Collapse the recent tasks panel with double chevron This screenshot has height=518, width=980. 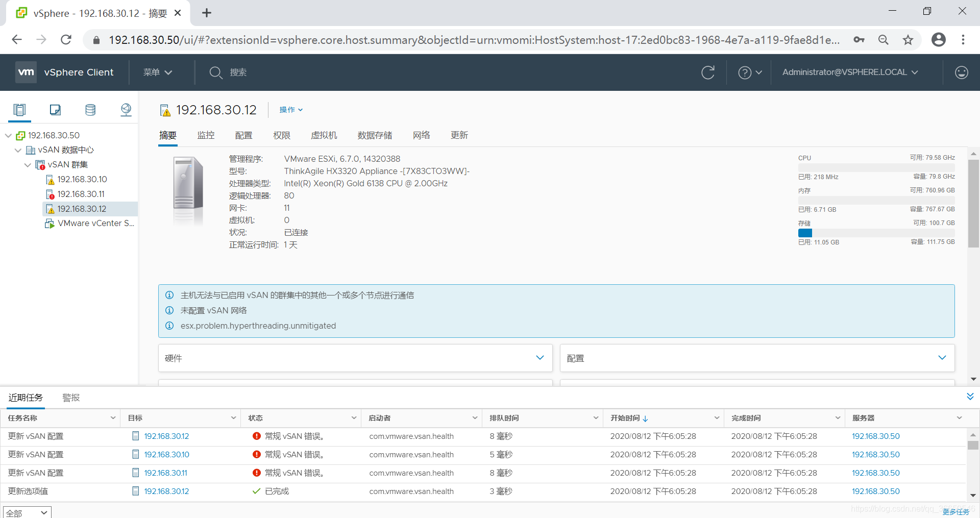tap(970, 397)
